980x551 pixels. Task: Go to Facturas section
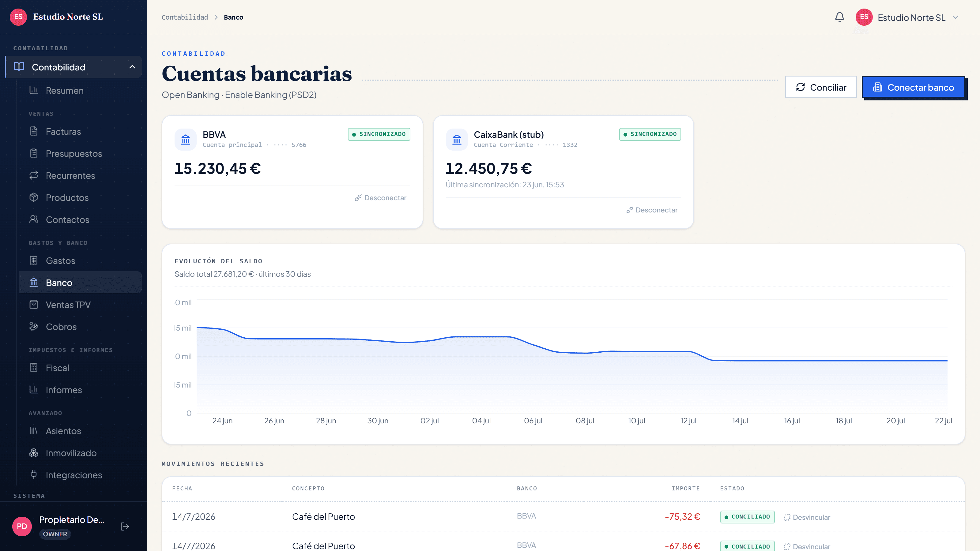80,132
